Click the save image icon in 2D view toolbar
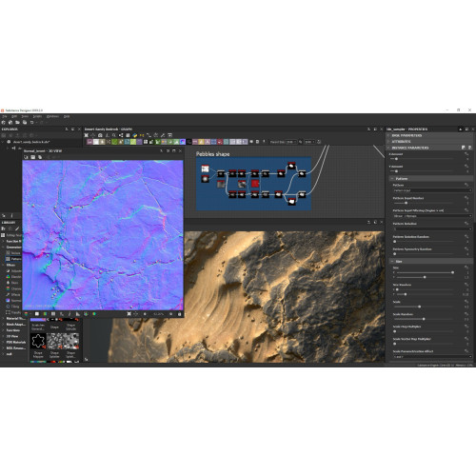Screen dimensions: 476x476 pyautogui.click(x=33, y=157)
